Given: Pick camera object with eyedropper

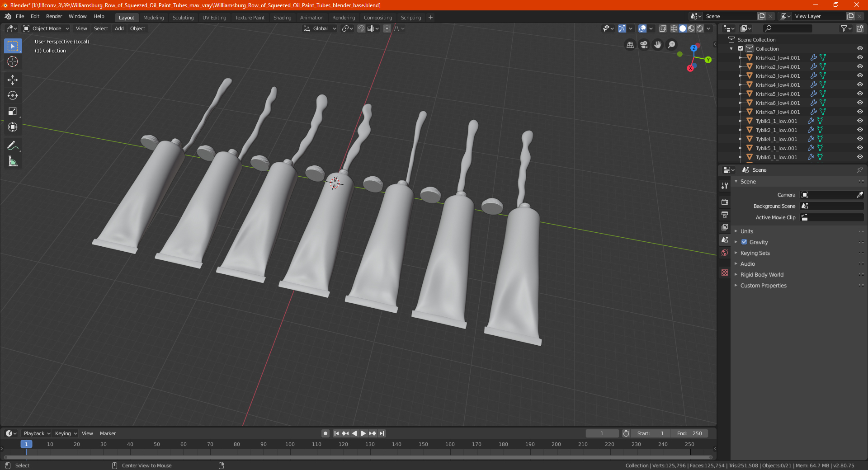Looking at the screenshot, I should 859,195.
